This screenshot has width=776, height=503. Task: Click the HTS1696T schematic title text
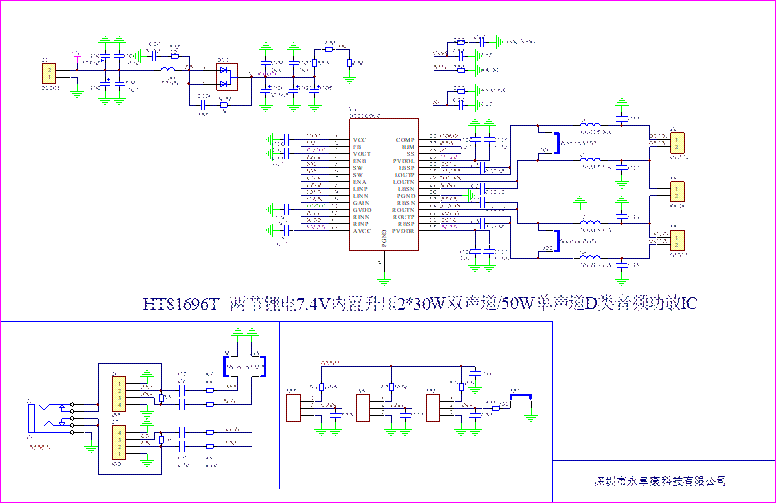(x=419, y=303)
